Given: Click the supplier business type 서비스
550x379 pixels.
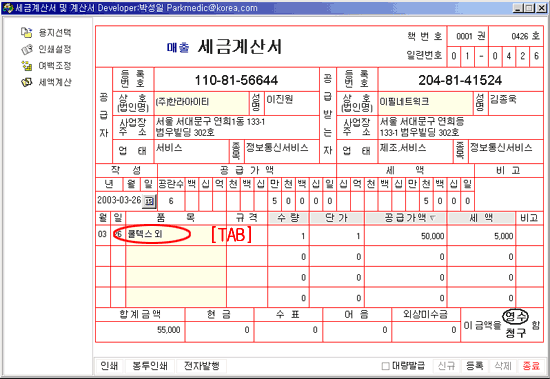Looking at the screenshot, I should 192,151.
